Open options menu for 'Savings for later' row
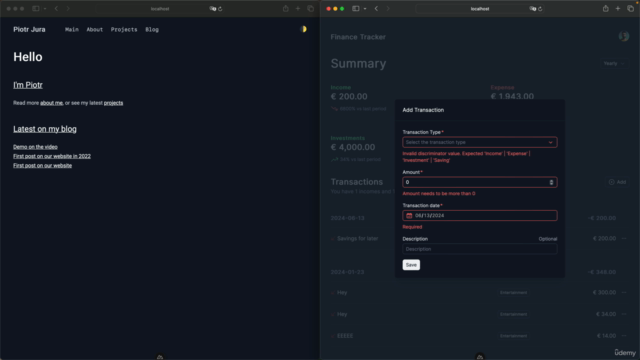 [x=624, y=238]
